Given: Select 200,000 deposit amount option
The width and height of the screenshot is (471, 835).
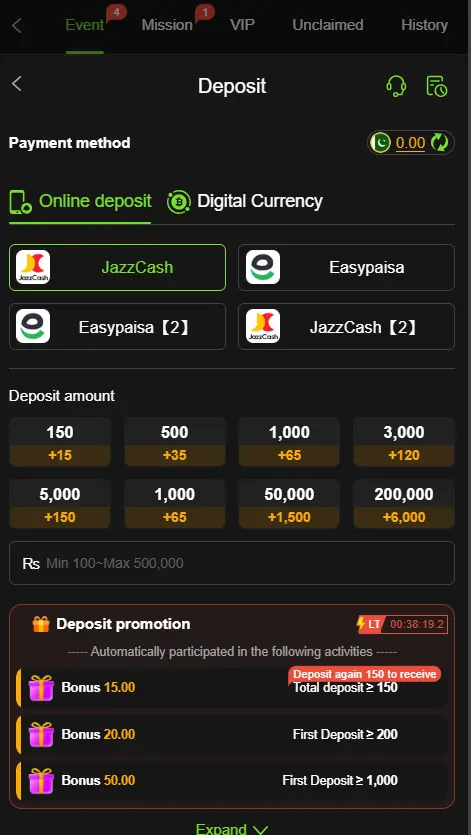Looking at the screenshot, I should [404, 504].
